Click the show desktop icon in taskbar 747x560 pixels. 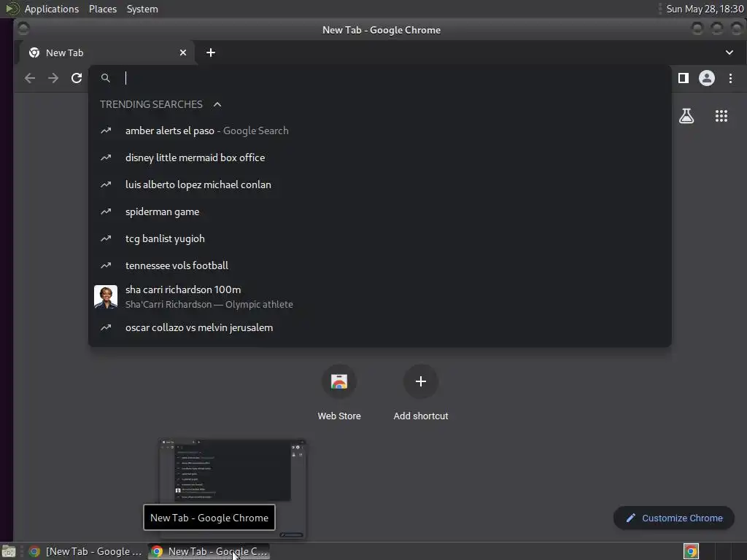[x=9, y=551]
